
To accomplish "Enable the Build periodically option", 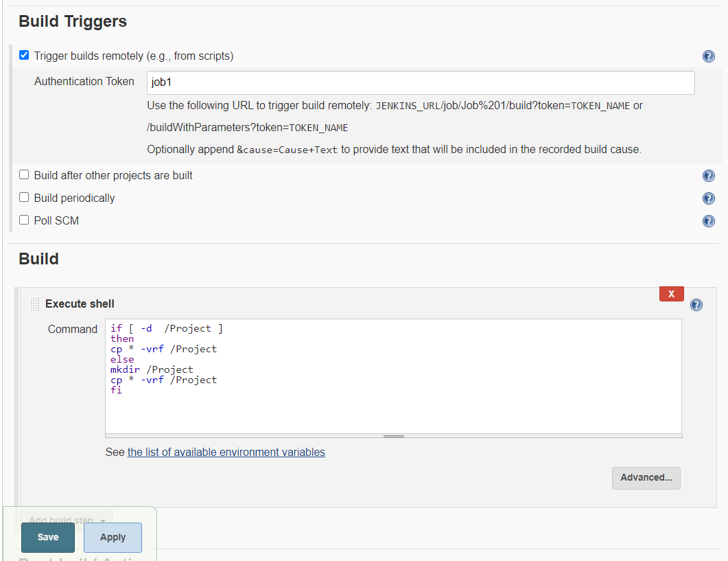I will tap(23, 198).
